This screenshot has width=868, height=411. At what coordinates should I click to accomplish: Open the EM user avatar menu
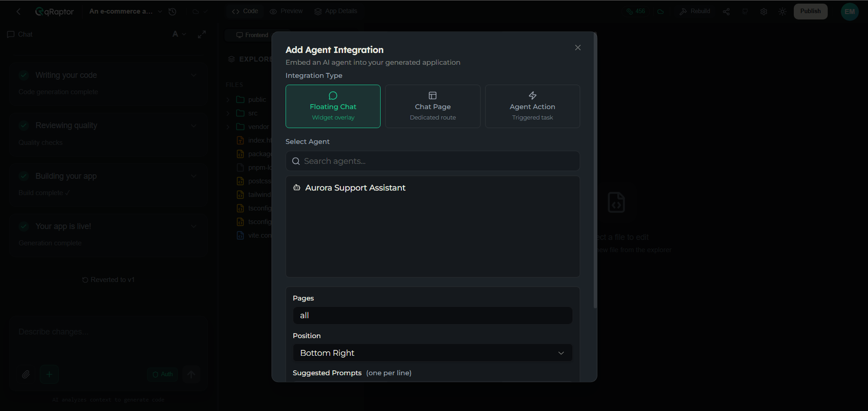tap(850, 12)
